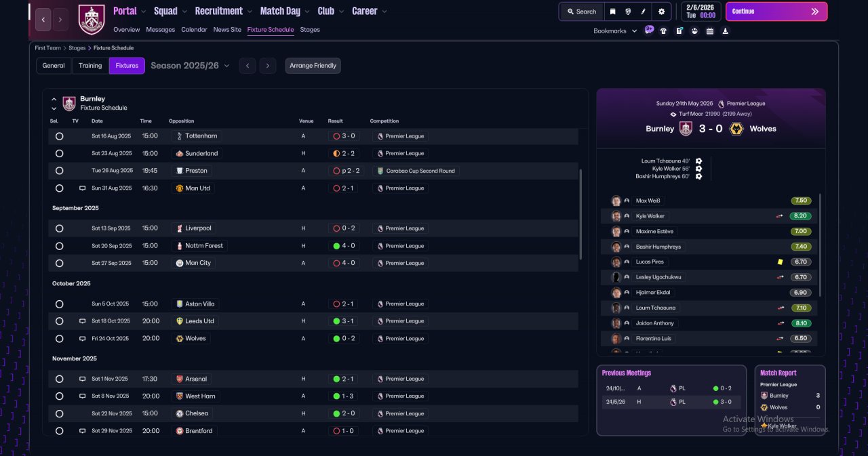
Task: Go forward with the right arrow navigation button
Action: [x=60, y=20]
